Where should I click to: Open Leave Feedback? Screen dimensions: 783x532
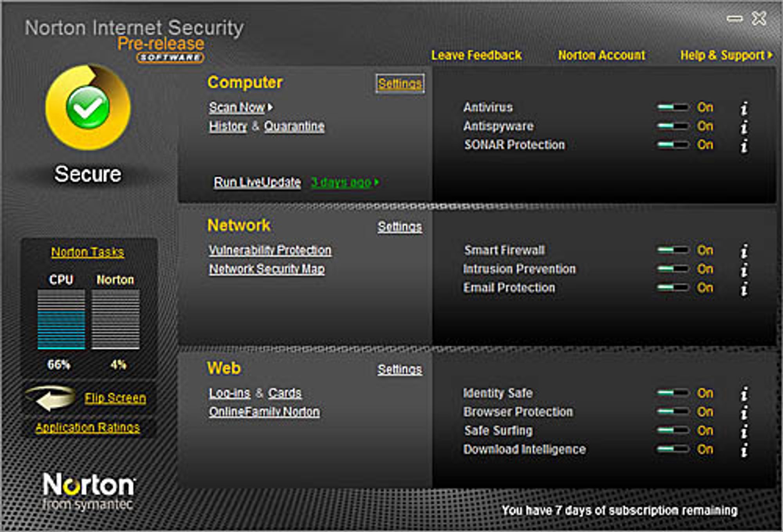pos(476,55)
